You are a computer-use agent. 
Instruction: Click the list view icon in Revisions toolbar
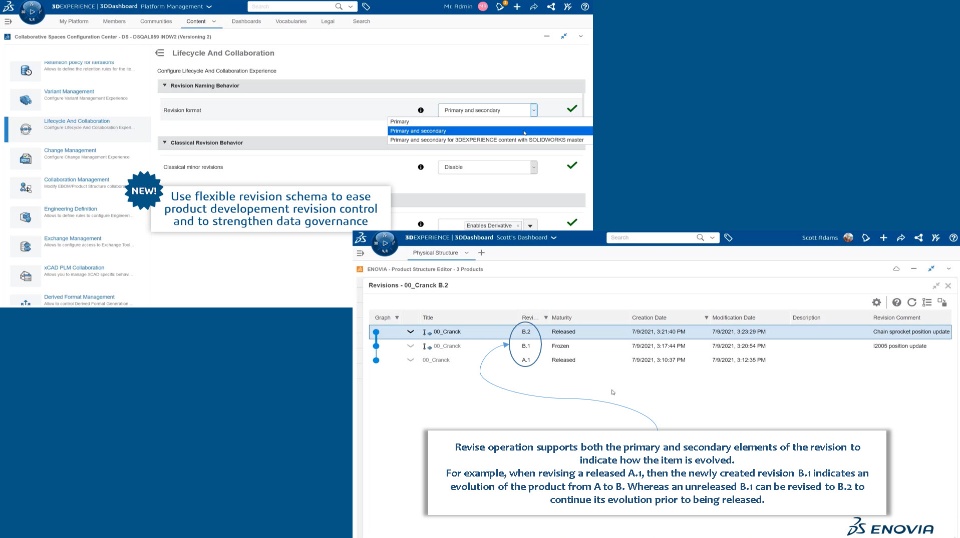pos(927,302)
